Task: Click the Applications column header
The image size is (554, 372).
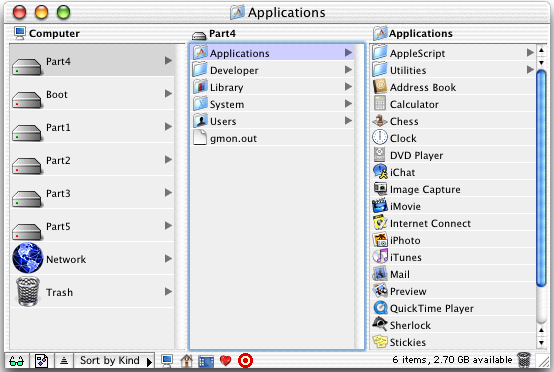Action: pos(413,33)
